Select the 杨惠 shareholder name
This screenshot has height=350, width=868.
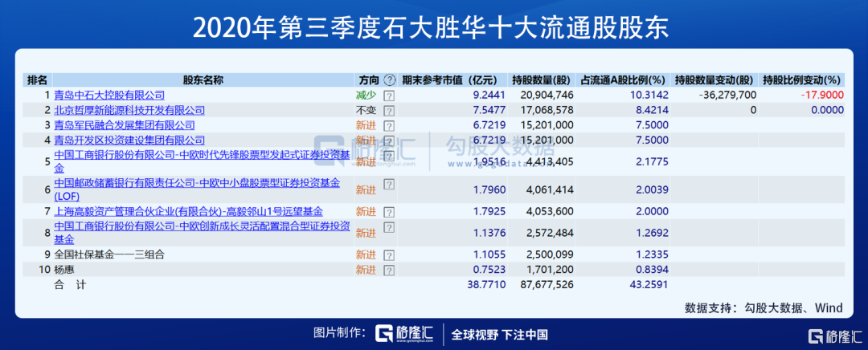(x=64, y=270)
